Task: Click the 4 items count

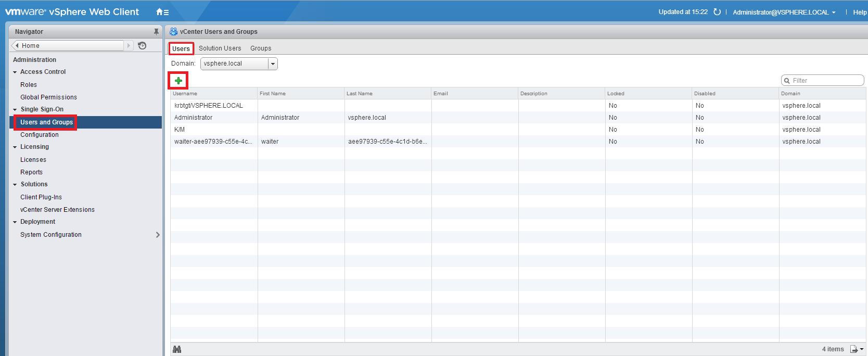Action: click(833, 349)
